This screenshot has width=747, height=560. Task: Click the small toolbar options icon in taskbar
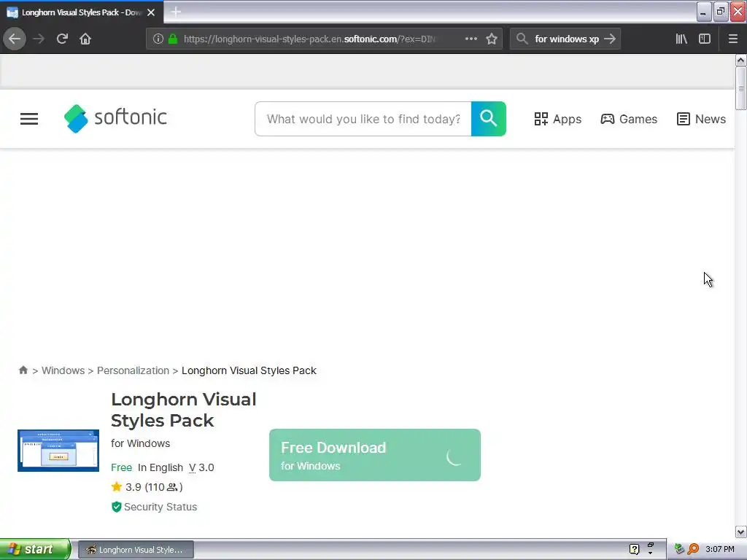click(x=650, y=548)
